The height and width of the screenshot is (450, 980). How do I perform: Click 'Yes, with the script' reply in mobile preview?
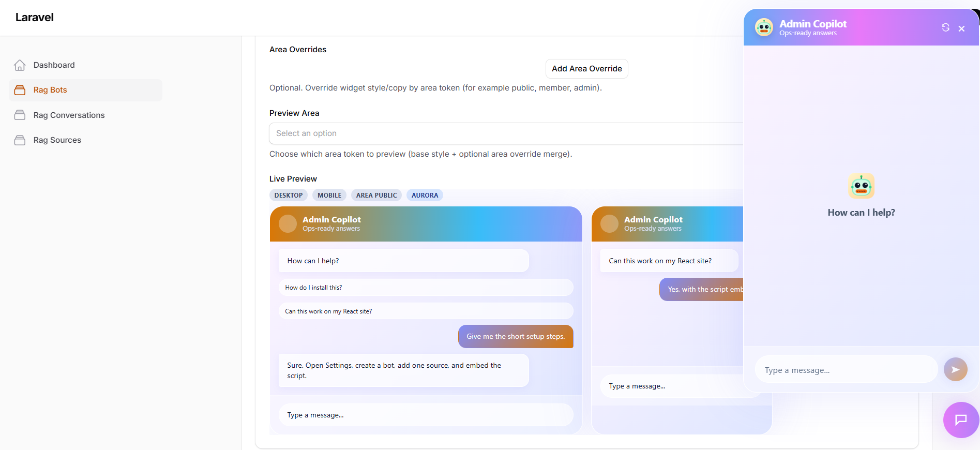click(702, 290)
